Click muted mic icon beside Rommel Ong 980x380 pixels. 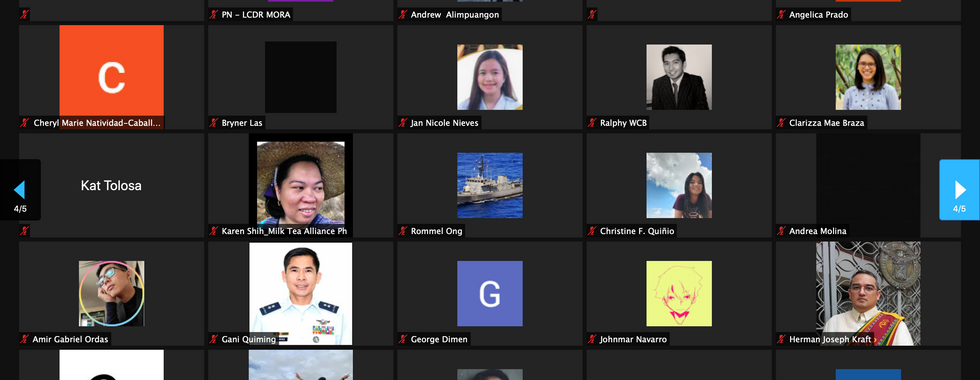pyautogui.click(x=403, y=231)
